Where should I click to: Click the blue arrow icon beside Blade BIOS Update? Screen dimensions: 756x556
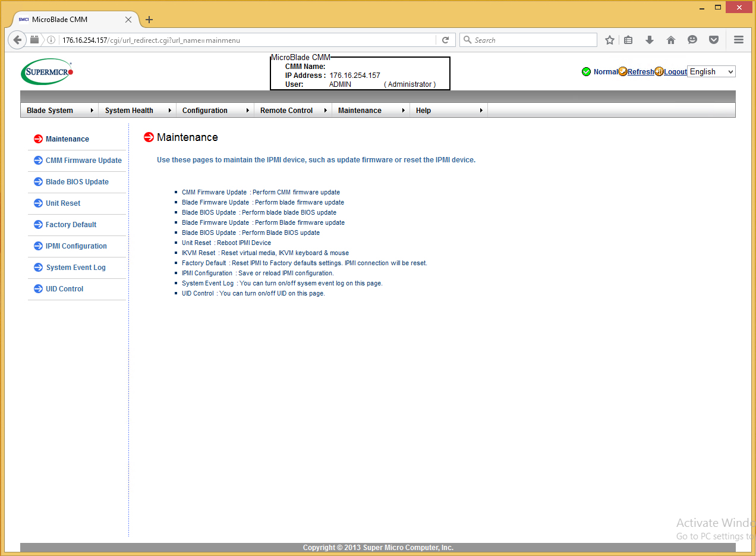point(39,182)
